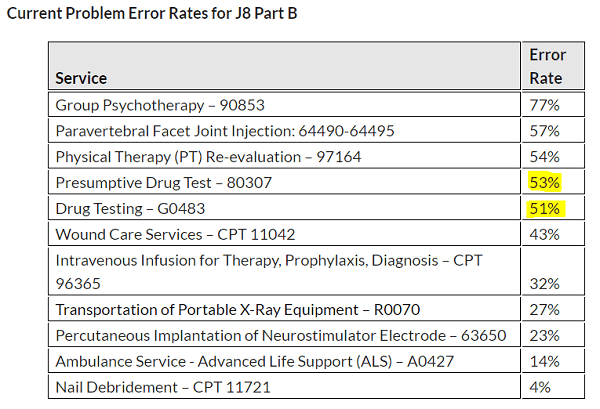Select Physical Therapy Re-evaluation – 97164 cell

pyautogui.click(x=208, y=156)
